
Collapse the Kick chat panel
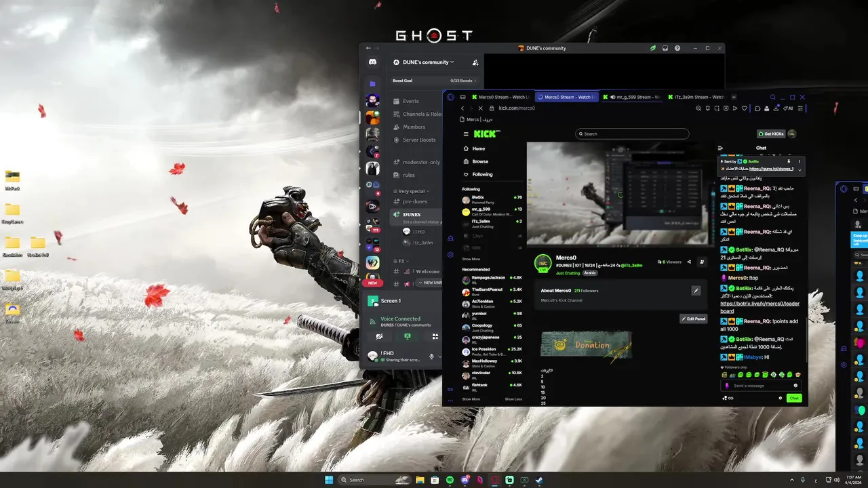coord(720,148)
